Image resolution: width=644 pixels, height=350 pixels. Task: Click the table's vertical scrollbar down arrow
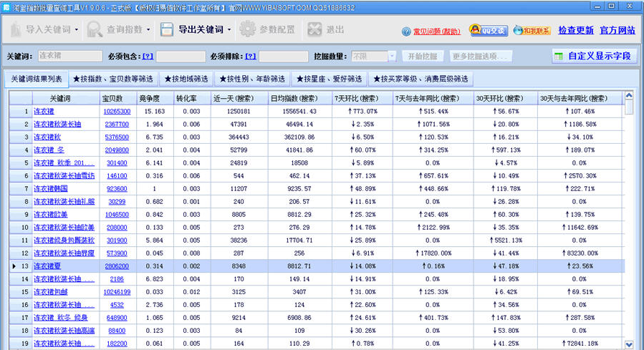pyautogui.click(x=629, y=344)
